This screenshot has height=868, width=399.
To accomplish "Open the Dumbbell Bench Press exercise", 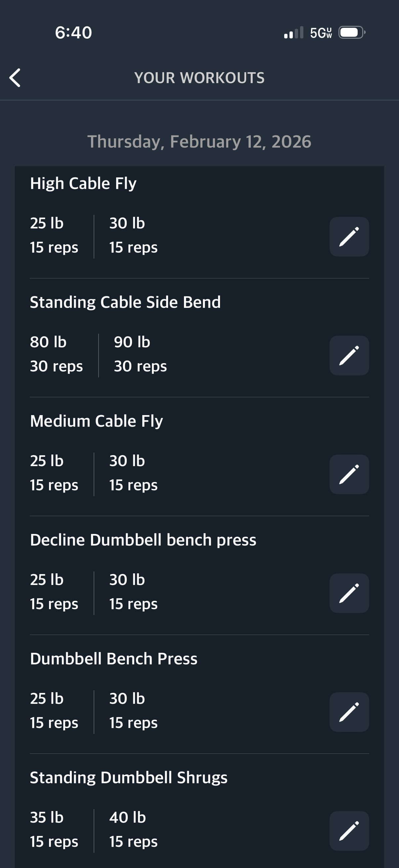I will [113, 659].
